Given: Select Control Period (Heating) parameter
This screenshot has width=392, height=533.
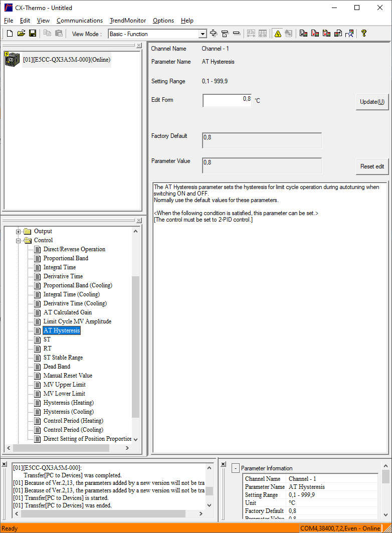Looking at the screenshot, I should point(73,421).
